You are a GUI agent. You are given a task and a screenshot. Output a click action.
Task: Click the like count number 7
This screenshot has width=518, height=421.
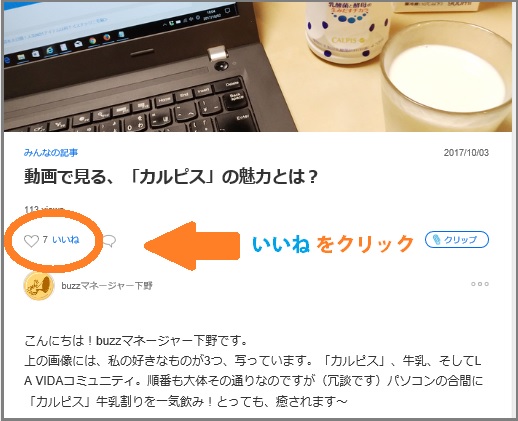click(45, 240)
